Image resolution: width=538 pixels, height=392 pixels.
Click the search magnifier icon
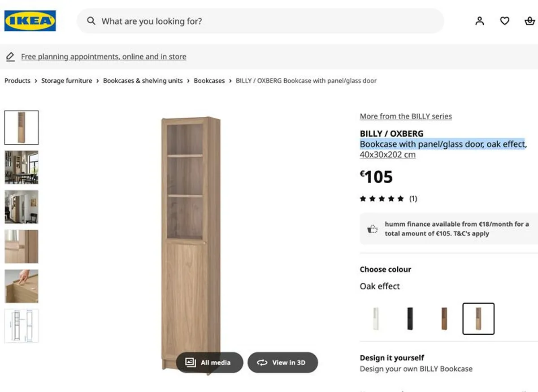[91, 21]
